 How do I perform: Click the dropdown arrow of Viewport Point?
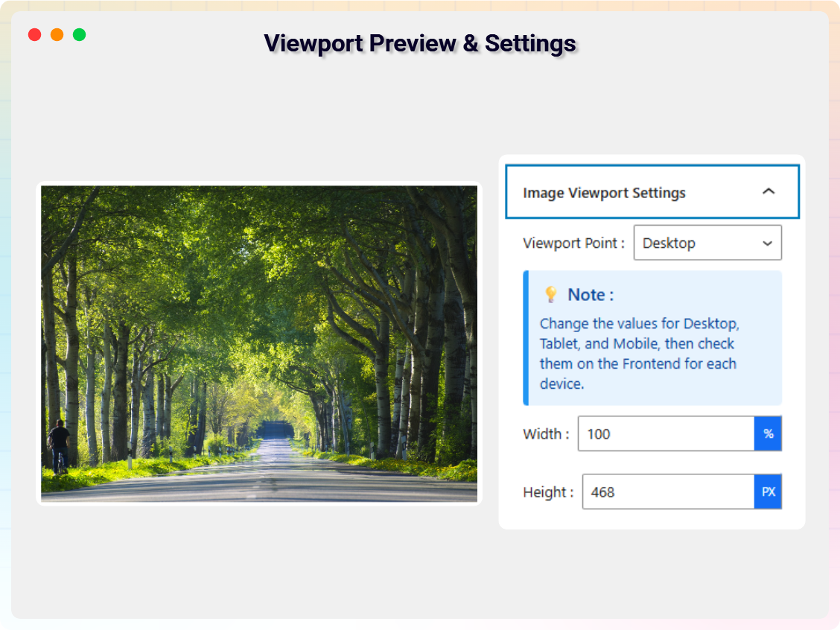[766, 243]
